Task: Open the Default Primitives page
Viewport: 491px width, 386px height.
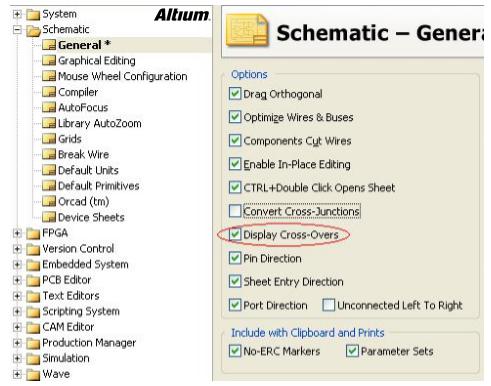Action: coord(99,186)
